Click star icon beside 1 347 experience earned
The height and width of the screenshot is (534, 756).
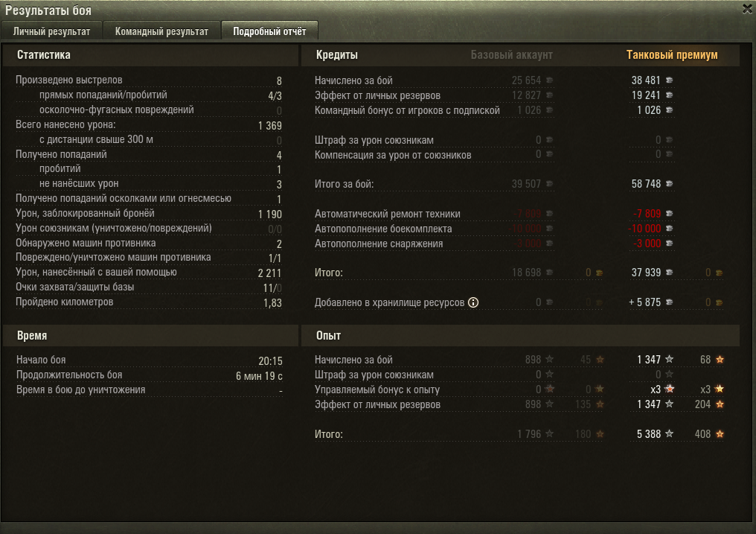coord(669,360)
